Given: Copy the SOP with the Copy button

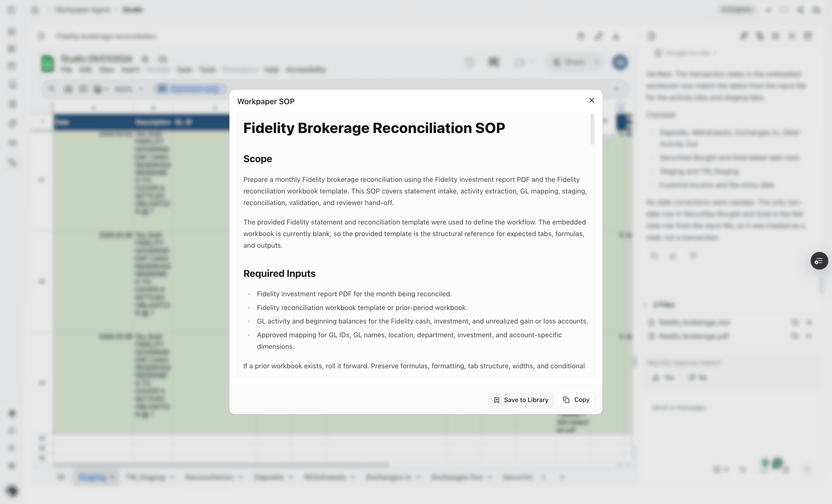Looking at the screenshot, I should (576, 400).
